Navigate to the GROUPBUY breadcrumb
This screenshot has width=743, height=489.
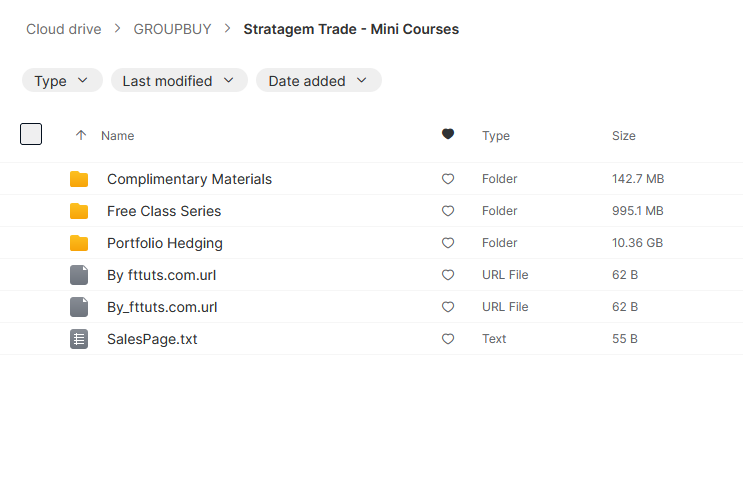click(172, 29)
